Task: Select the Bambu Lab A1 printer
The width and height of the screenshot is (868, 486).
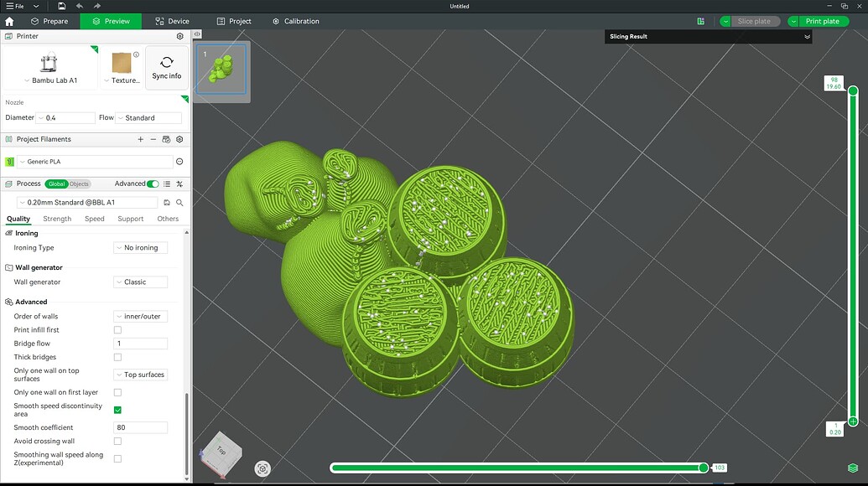Action: (49, 68)
